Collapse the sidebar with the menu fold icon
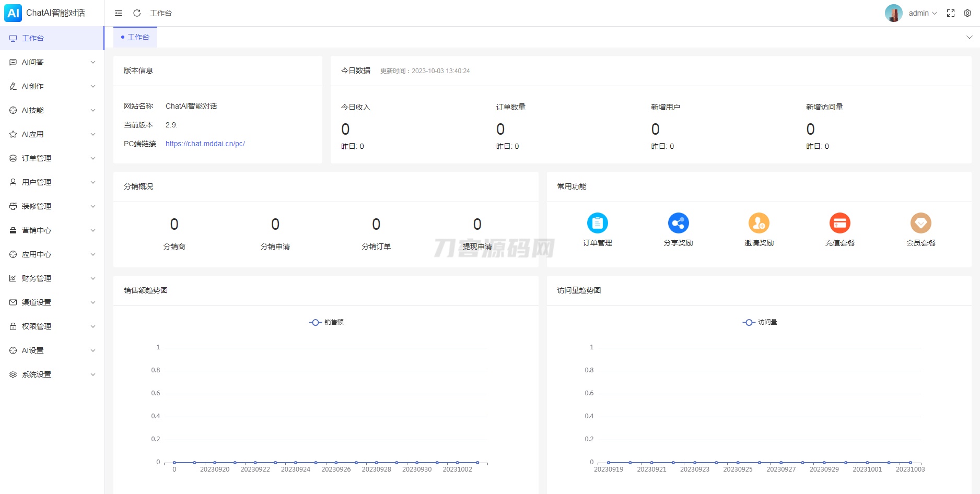Screen dimensions: 980x494 (119, 13)
